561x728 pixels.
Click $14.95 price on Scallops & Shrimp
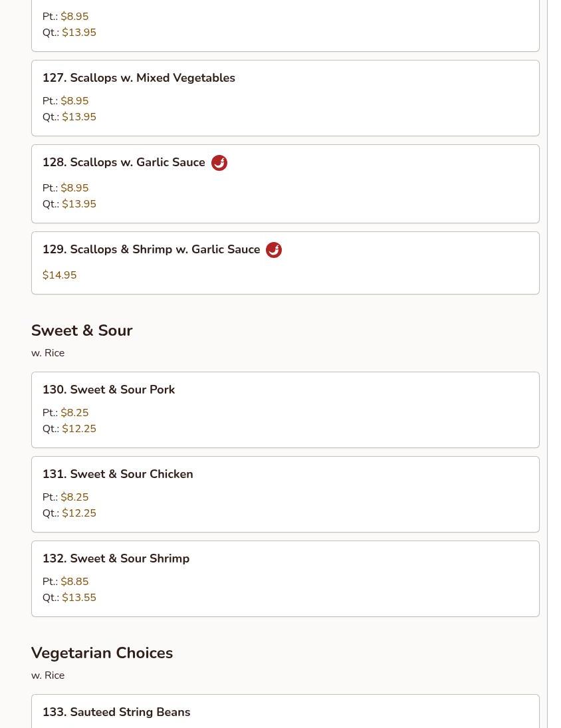(59, 275)
